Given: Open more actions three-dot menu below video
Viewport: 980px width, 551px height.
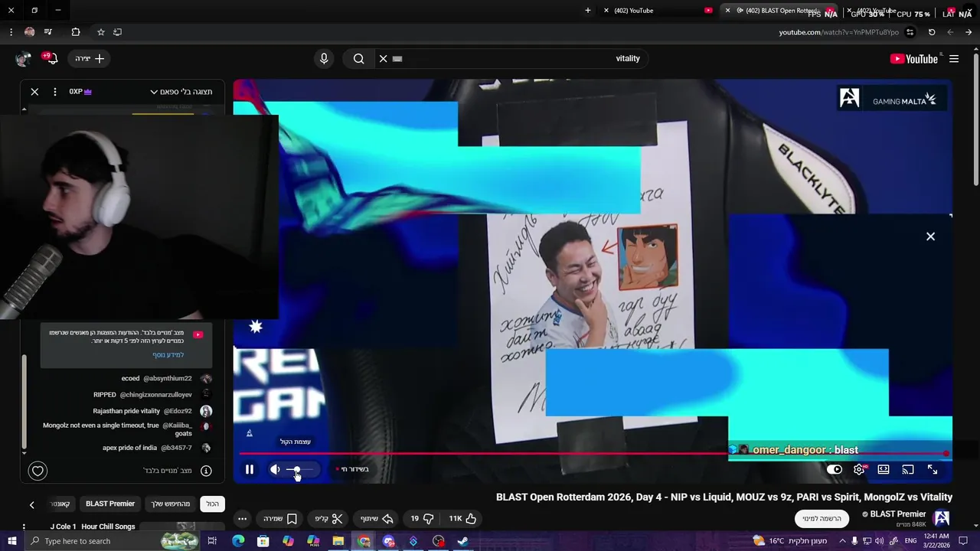Looking at the screenshot, I should tap(242, 518).
